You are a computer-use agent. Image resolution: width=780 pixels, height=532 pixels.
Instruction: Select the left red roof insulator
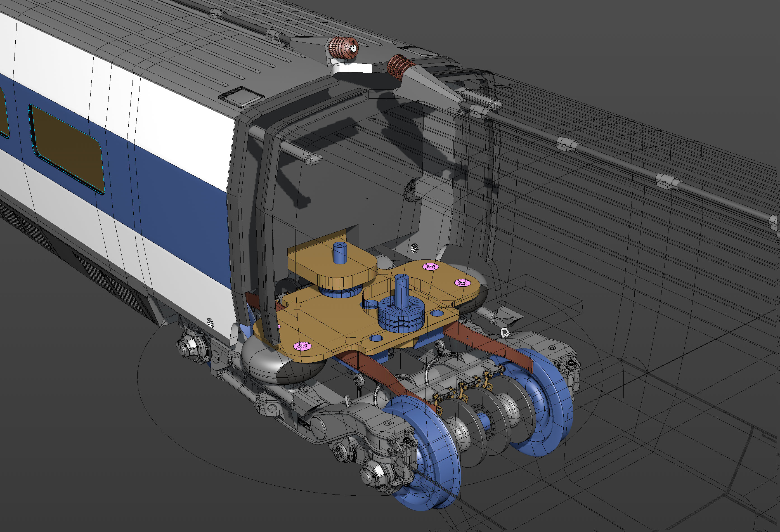coord(343,48)
